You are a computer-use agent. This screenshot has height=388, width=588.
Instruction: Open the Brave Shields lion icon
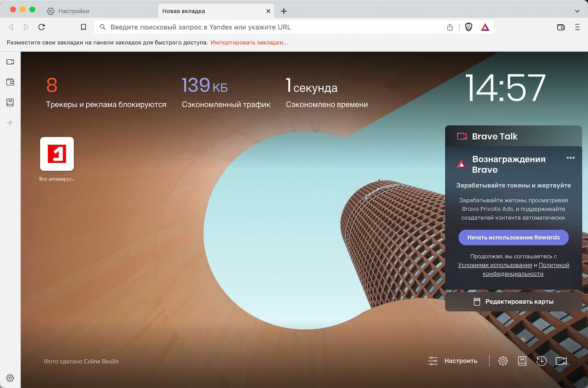pos(468,27)
